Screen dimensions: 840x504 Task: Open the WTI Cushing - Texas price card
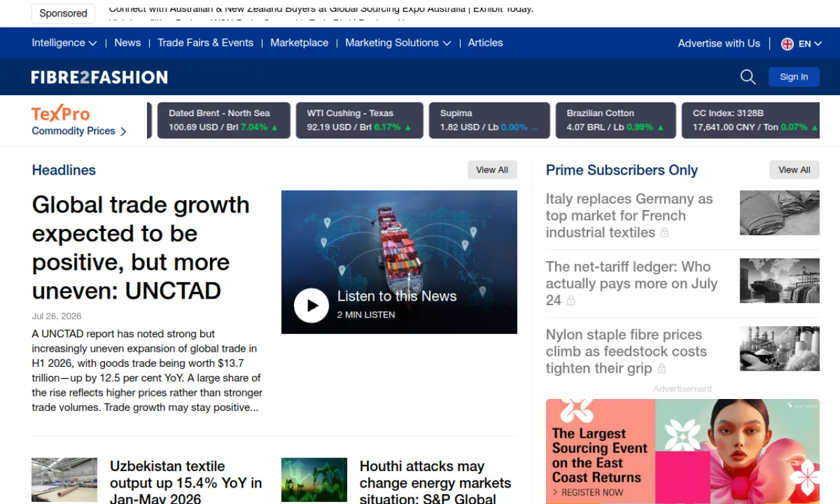click(359, 120)
